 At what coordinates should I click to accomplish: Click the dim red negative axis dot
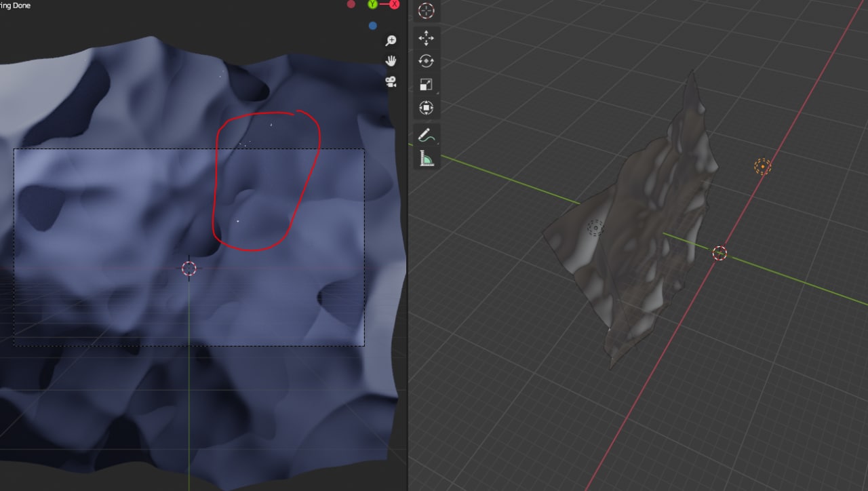pos(351,4)
